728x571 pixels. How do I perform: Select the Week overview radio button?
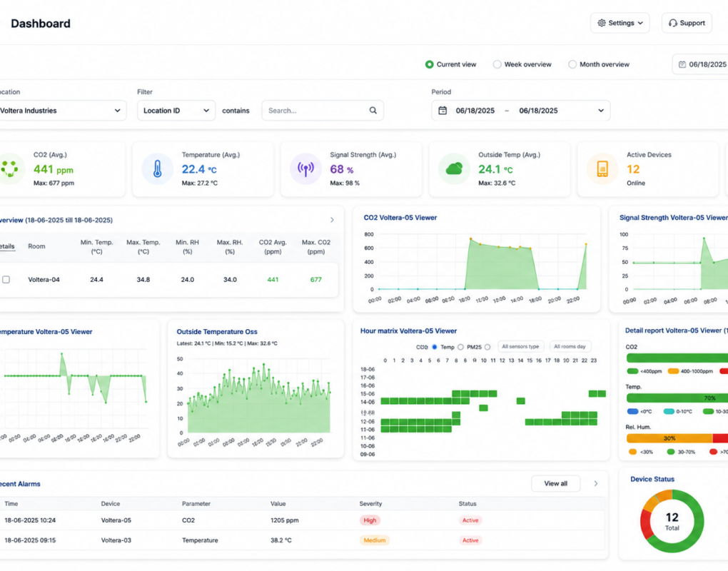pyautogui.click(x=497, y=64)
